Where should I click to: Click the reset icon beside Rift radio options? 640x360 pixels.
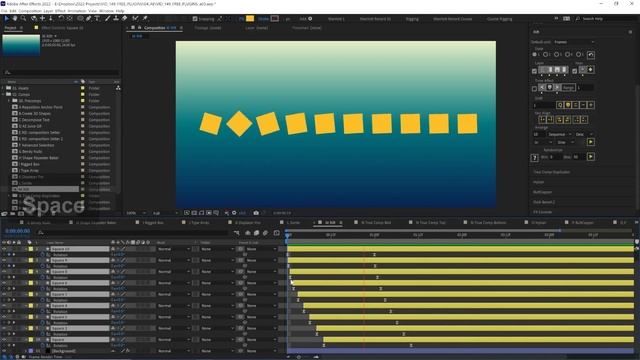click(591, 55)
